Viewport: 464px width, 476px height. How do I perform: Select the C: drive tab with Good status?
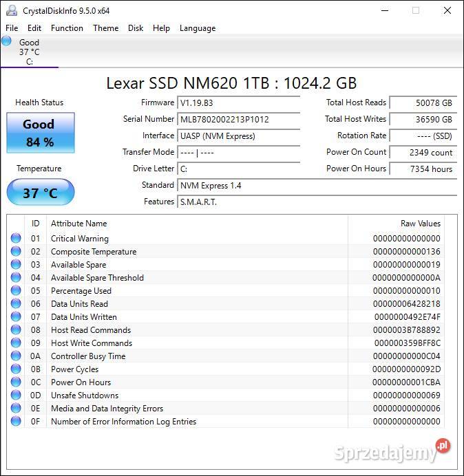(x=29, y=52)
